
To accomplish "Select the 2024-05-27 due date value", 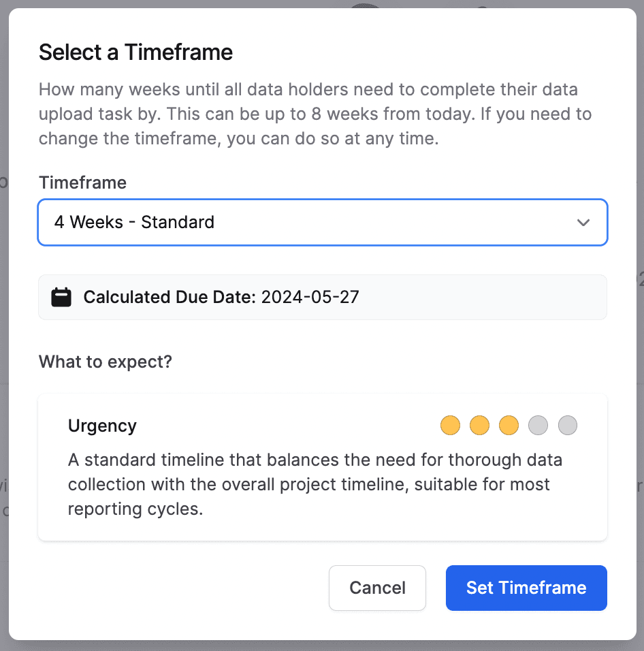I will click(310, 297).
